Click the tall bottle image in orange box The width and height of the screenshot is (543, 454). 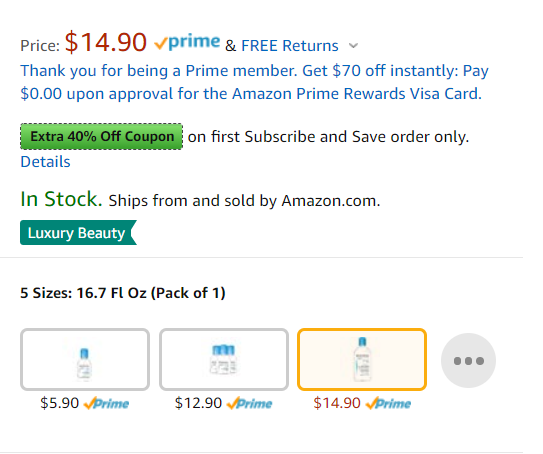point(362,359)
